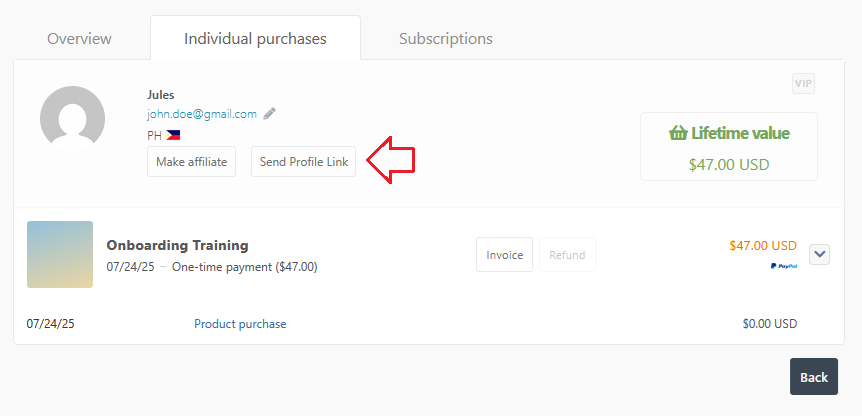This screenshot has height=416, width=862.
Task: Click the Refund button
Action: (x=567, y=255)
